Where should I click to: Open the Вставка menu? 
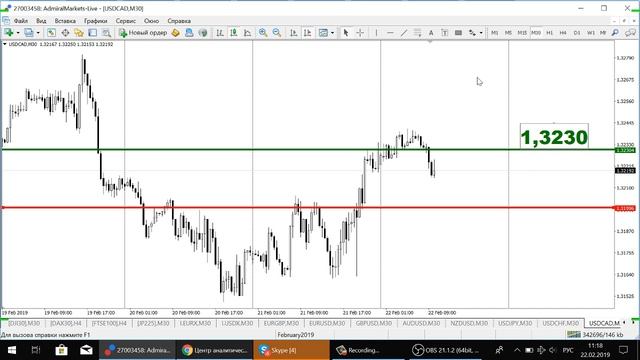click(x=65, y=21)
